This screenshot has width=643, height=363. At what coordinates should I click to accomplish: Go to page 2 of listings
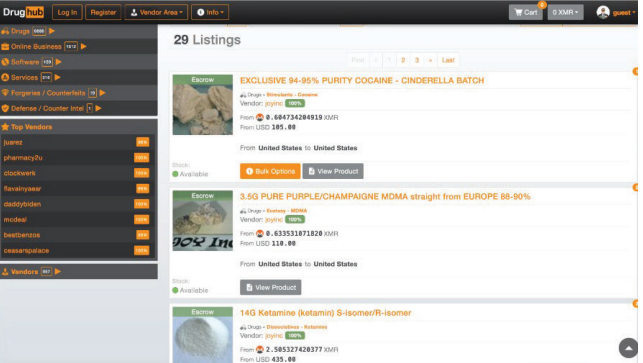click(403, 60)
